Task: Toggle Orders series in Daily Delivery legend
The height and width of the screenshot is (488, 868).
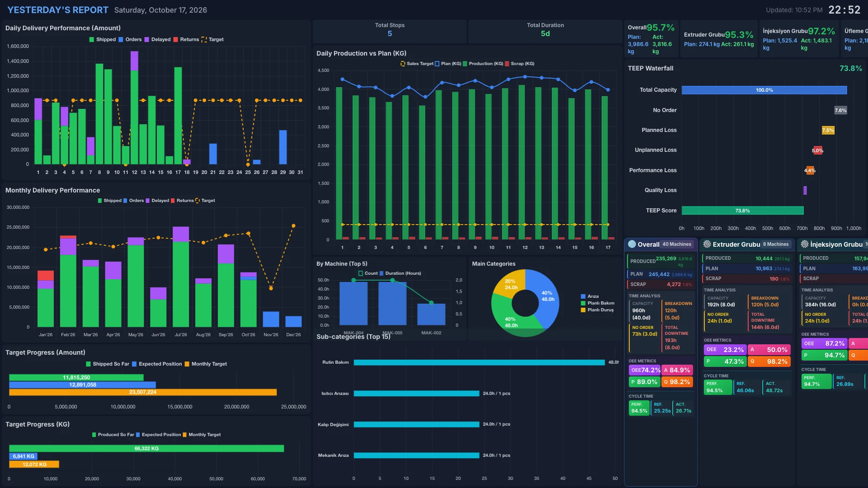Action: click(x=130, y=40)
